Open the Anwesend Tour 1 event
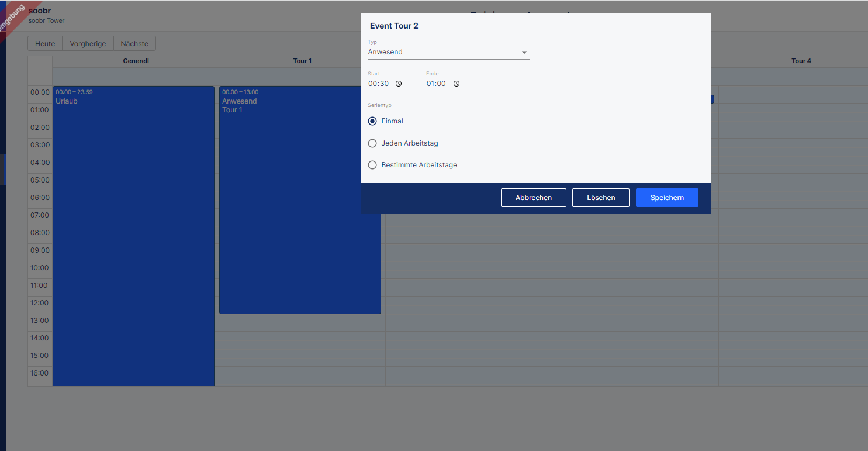The image size is (868, 451). 300,200
